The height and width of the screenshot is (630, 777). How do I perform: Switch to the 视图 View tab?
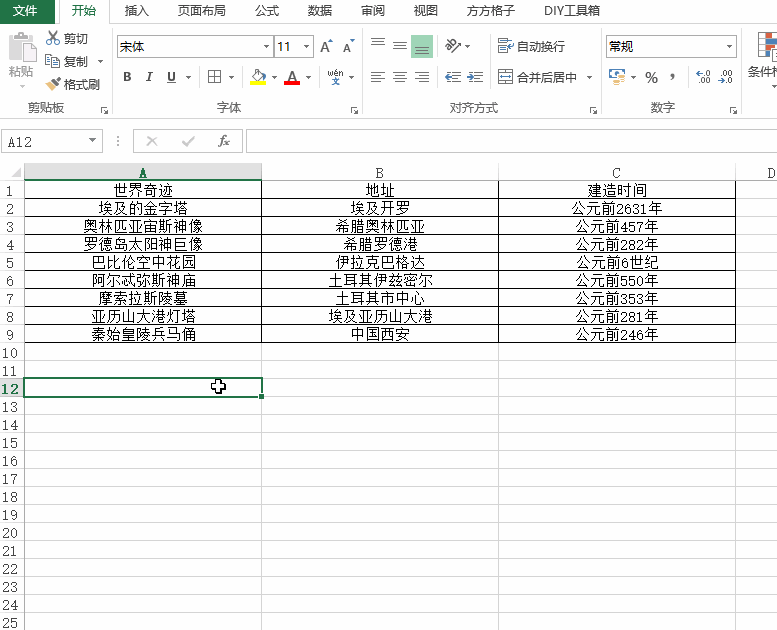pos(426,11)
